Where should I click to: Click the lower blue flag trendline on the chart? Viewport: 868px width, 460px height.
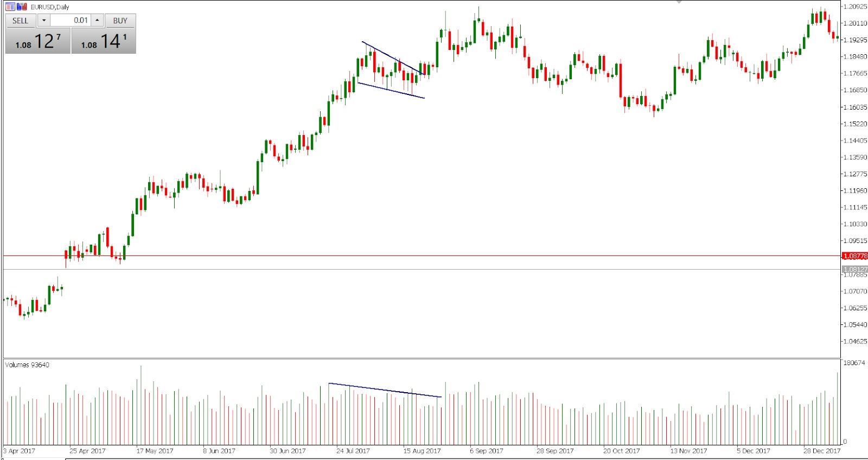point(391,90)
